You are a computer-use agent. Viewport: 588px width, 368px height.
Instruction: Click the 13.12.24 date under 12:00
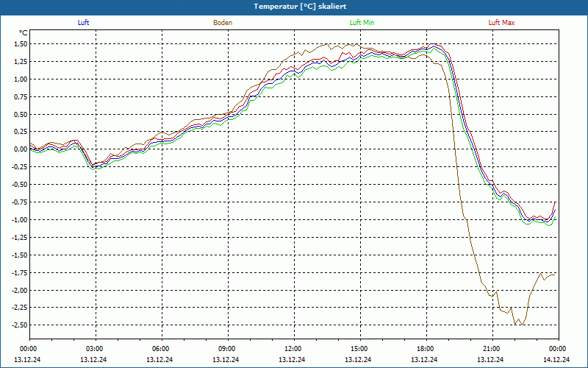coord(292,359)
